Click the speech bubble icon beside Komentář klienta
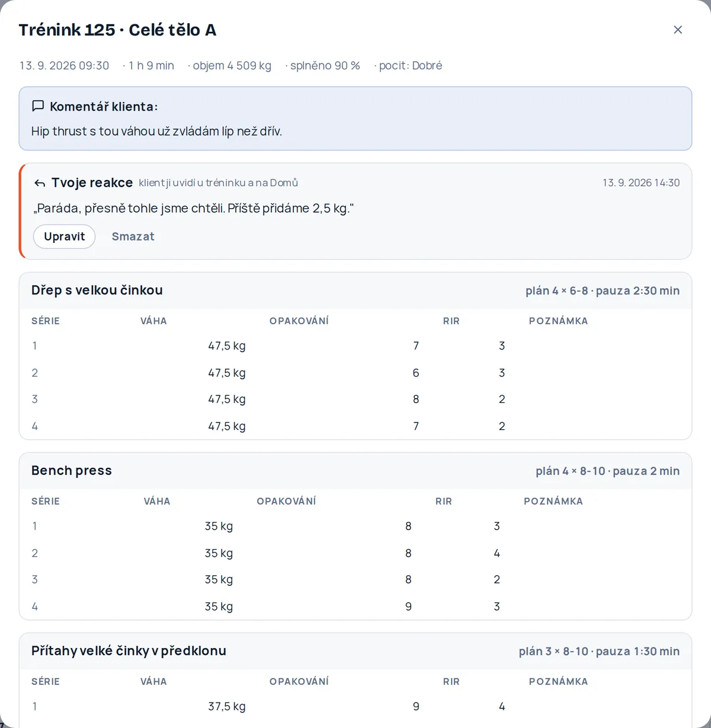The image size is (711, 728). [x=38, y=106]
